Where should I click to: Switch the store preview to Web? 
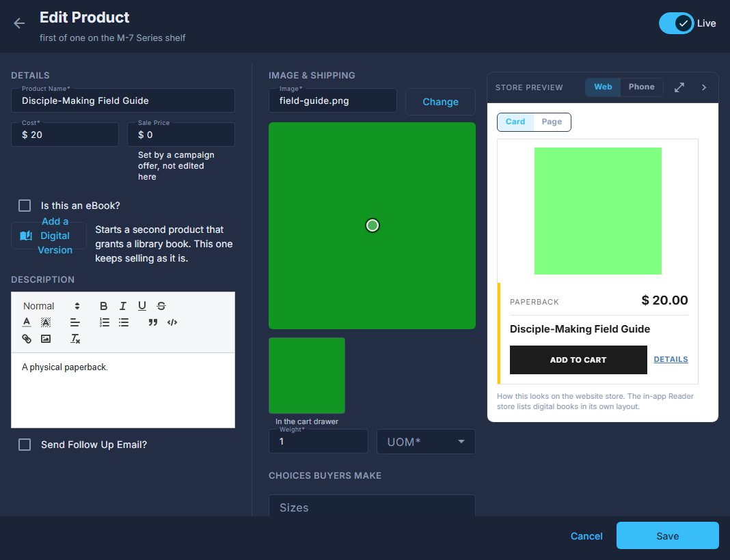[603, 87]
